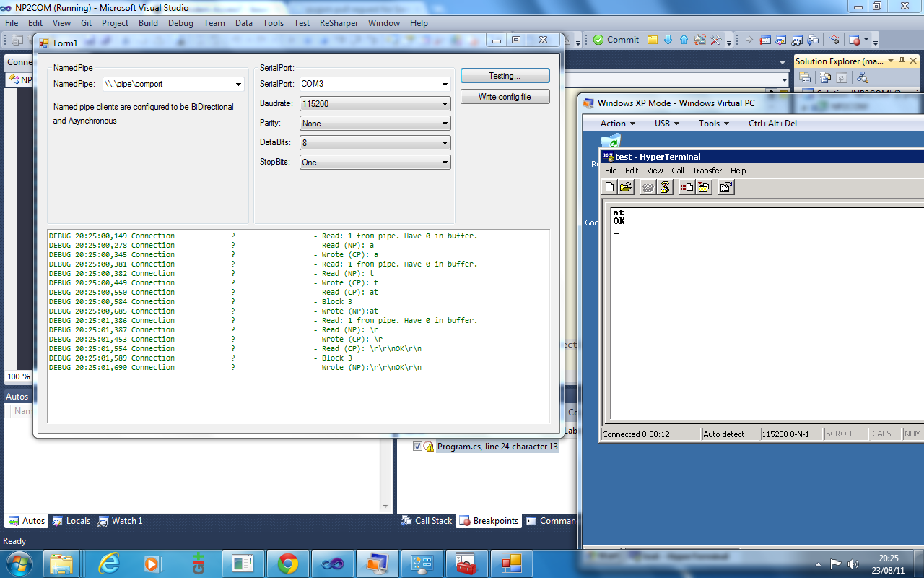This screenshot has height=578, width=924.
Task: Open the Parity None dropdown
Action: click(x=445, y=124)
